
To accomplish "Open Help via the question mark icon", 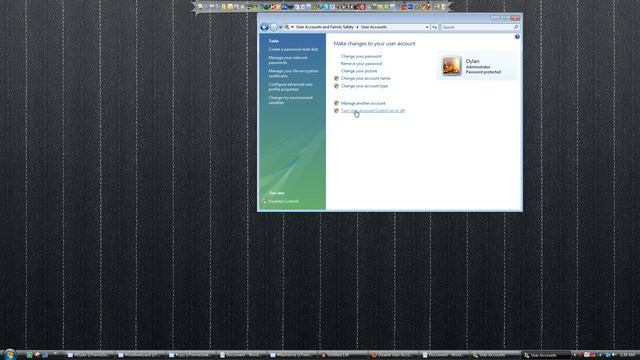I will 517,37.
